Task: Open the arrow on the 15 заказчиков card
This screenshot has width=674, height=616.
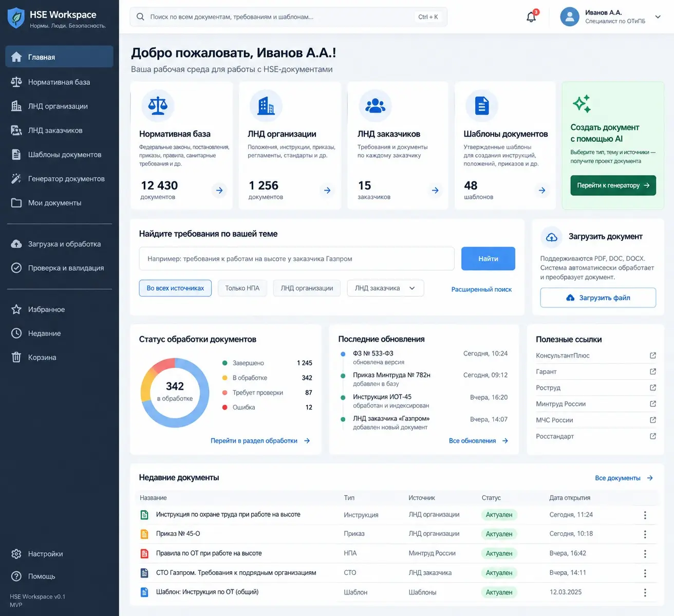Action: click(x=435, y=191)
